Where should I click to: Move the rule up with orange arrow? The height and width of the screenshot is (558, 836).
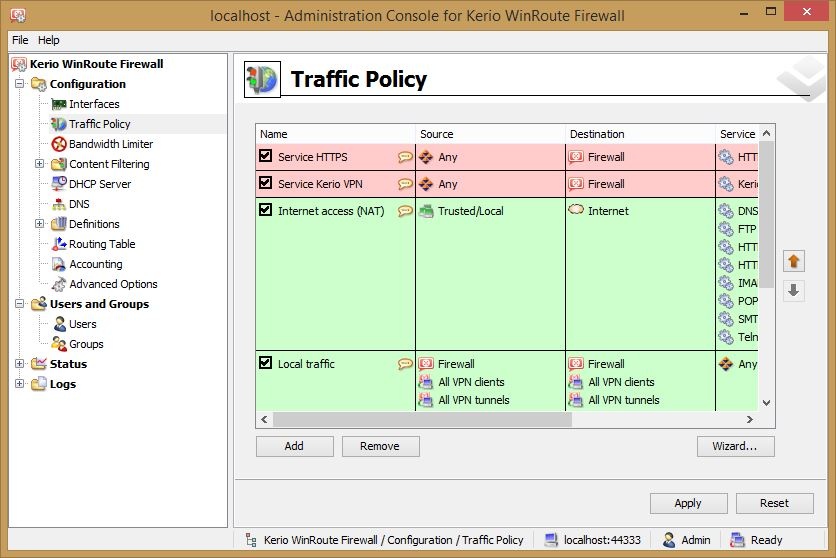pos(793,261)
